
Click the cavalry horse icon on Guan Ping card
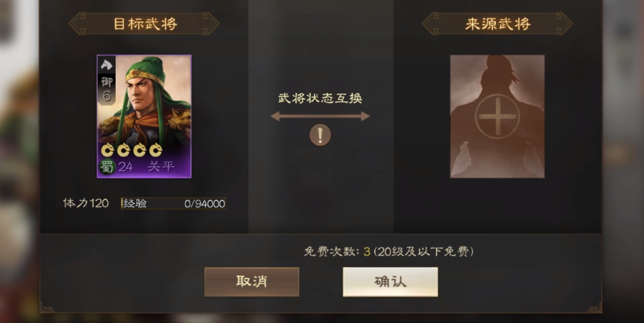(106, 64)
